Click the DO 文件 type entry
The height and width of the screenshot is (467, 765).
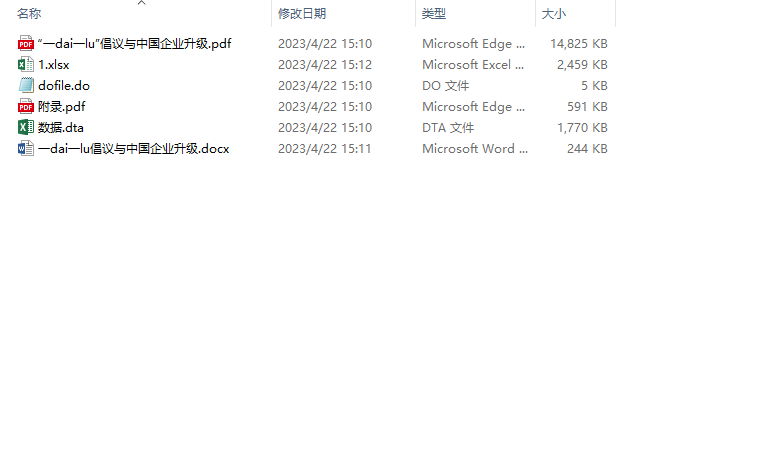click(x=445, y=85)
